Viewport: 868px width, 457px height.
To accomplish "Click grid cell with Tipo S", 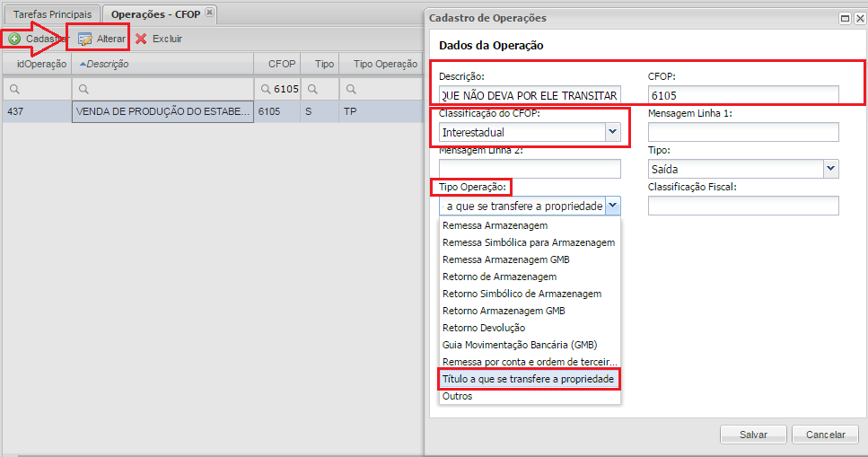I will pos(320,111).
